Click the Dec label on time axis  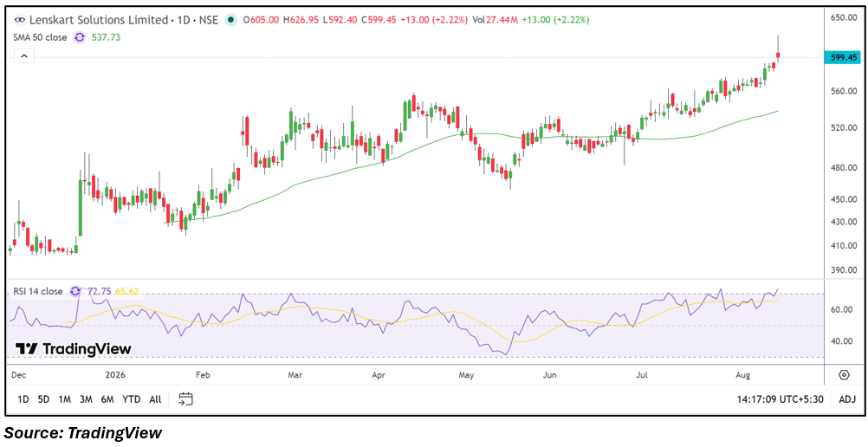pyautogui.click(x=17, y=376)
